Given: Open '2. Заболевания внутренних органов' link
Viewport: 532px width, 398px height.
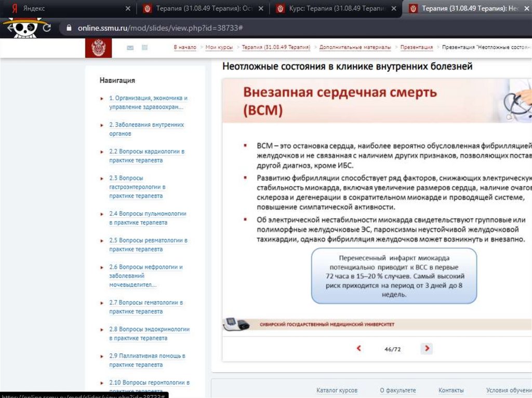Looking at the screenshot, I should [146, 129].
